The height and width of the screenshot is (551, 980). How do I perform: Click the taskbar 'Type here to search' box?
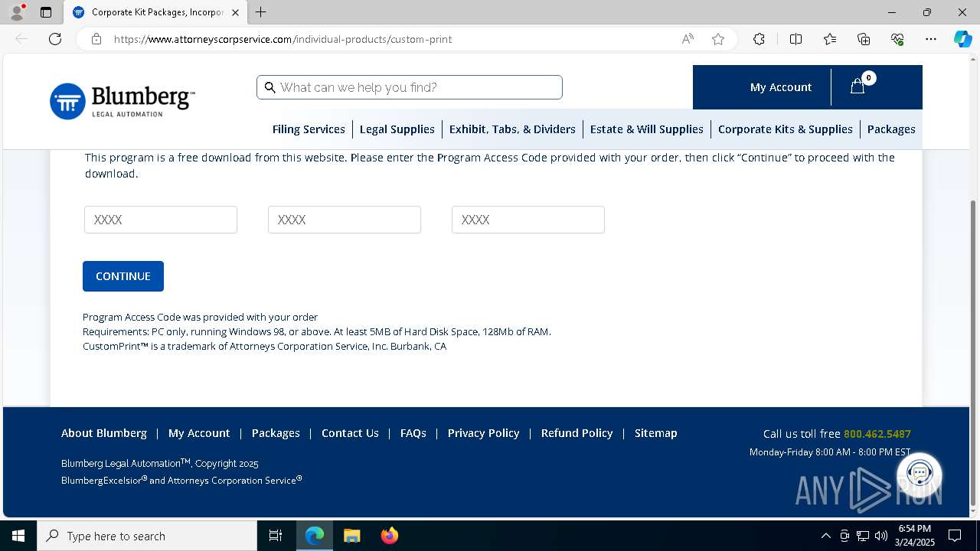click(x=147, y=536)
